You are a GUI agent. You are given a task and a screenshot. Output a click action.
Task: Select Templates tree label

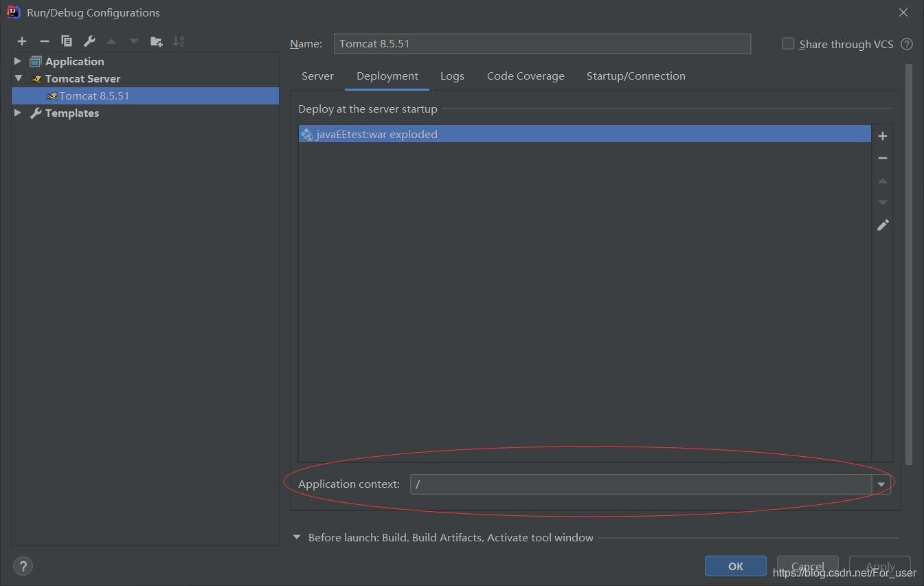72,113
